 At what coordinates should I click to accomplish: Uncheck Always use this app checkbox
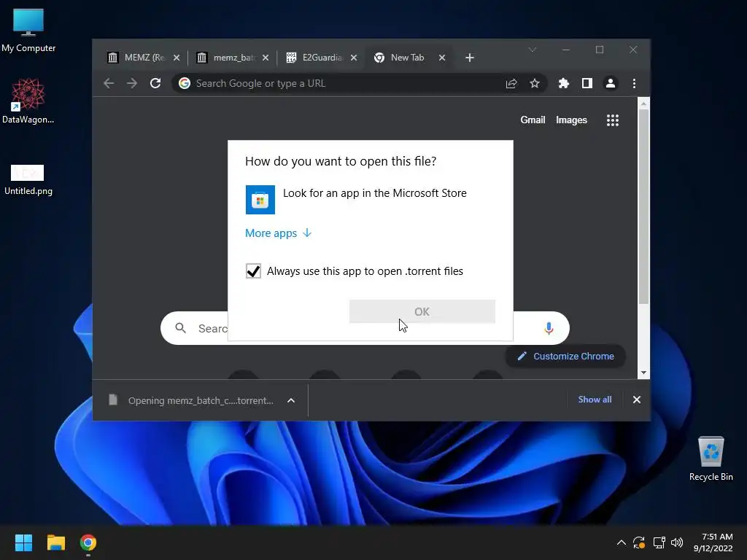click(253, 271)
